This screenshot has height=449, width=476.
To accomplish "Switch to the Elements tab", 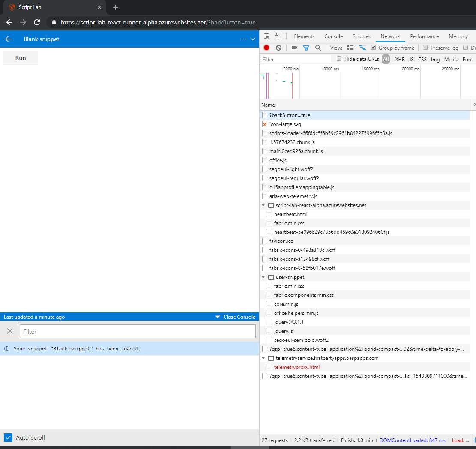I will tap(304, 36).
